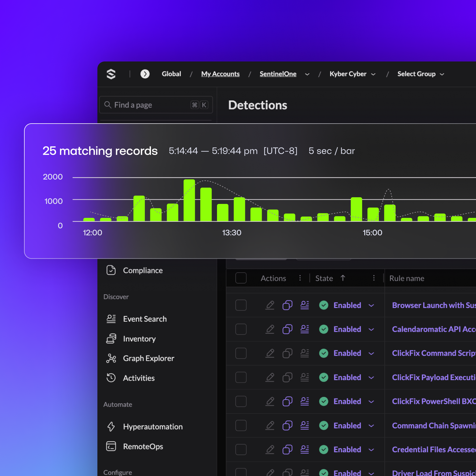Tick the ClickFix PowerShell row checkbox
Image resolution: width=476 pixels, height=476 pixels.
click(241, 401)
